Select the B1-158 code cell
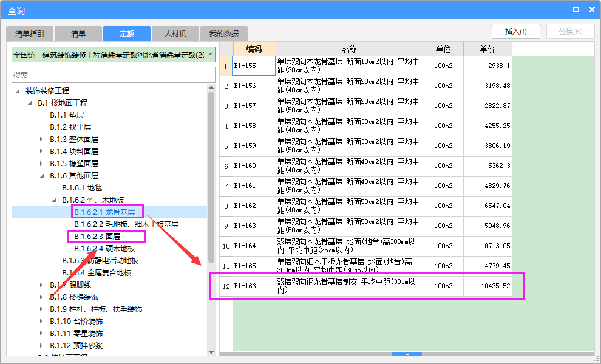The image size is (601, 364). [254, 126]
